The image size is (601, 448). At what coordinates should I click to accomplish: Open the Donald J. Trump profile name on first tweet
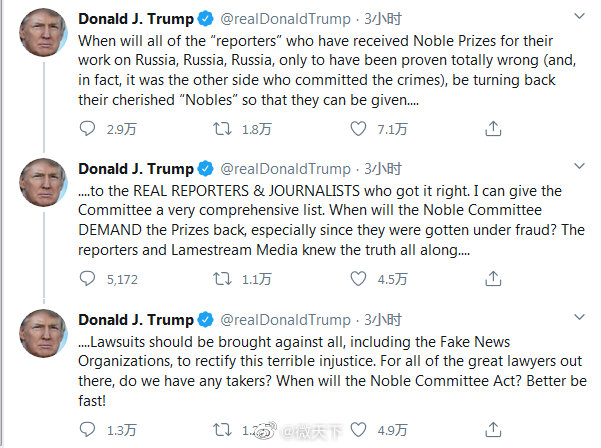tap(136, 18)
